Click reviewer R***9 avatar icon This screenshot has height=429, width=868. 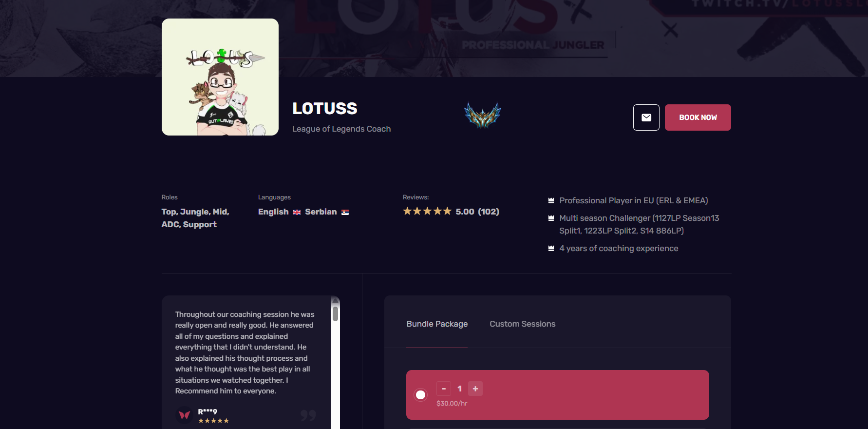click(184, 415)
